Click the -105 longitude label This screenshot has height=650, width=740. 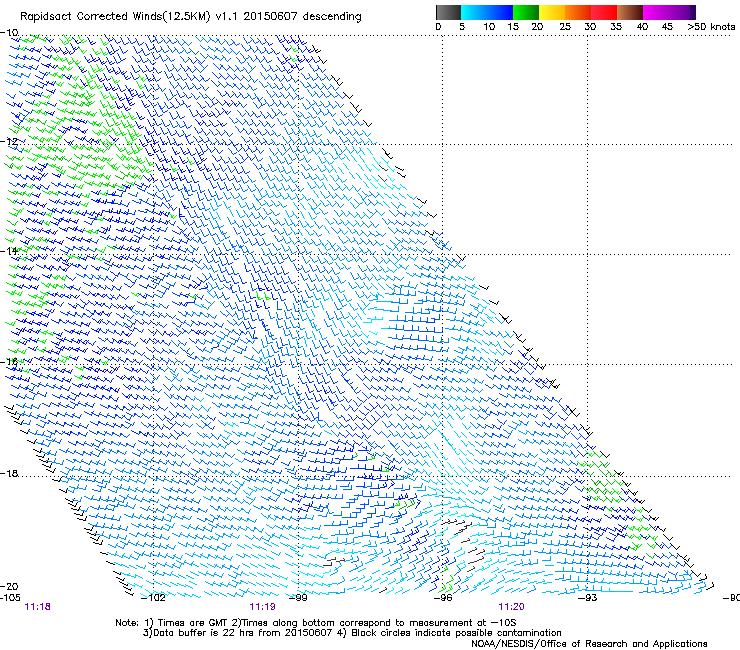coord(10,598)
